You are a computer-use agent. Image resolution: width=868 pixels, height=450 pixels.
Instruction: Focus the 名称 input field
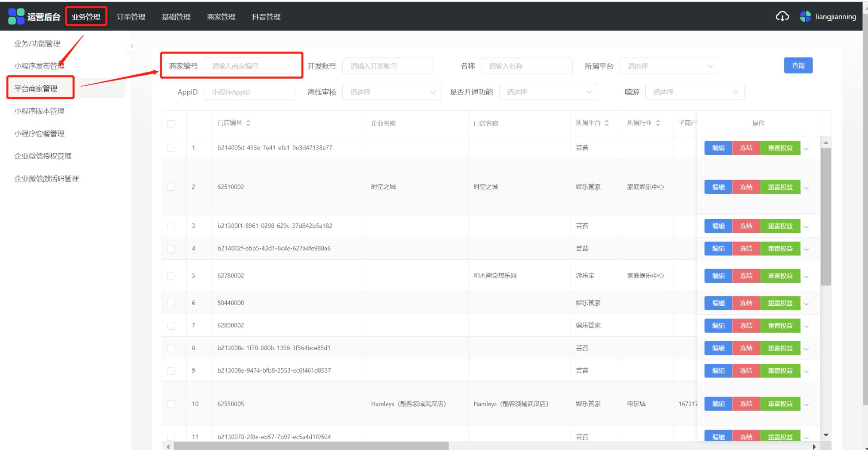(x=527, y=66)
